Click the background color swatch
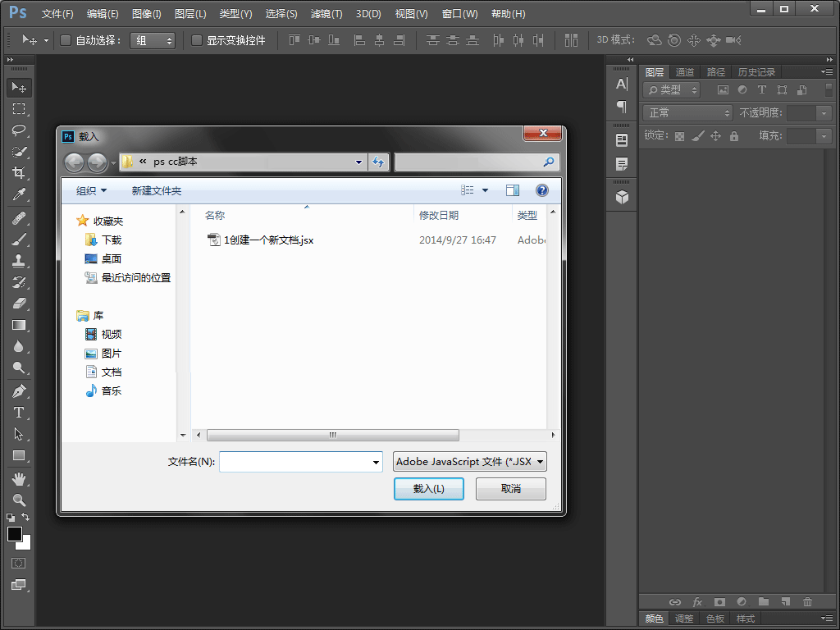This screenshot has width=840, height=630. [x=26, y=546]
